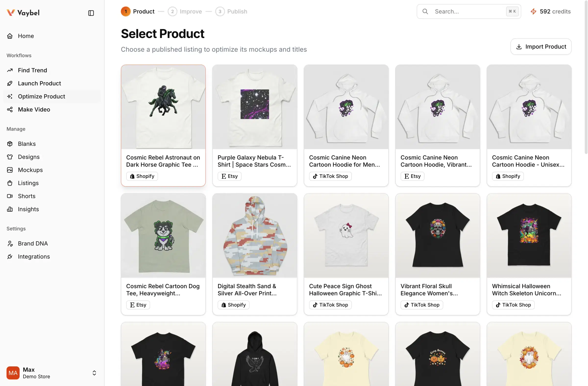Toggle the sidebar collapse icon
Screen dimensions: 588x386
[91, 13]
